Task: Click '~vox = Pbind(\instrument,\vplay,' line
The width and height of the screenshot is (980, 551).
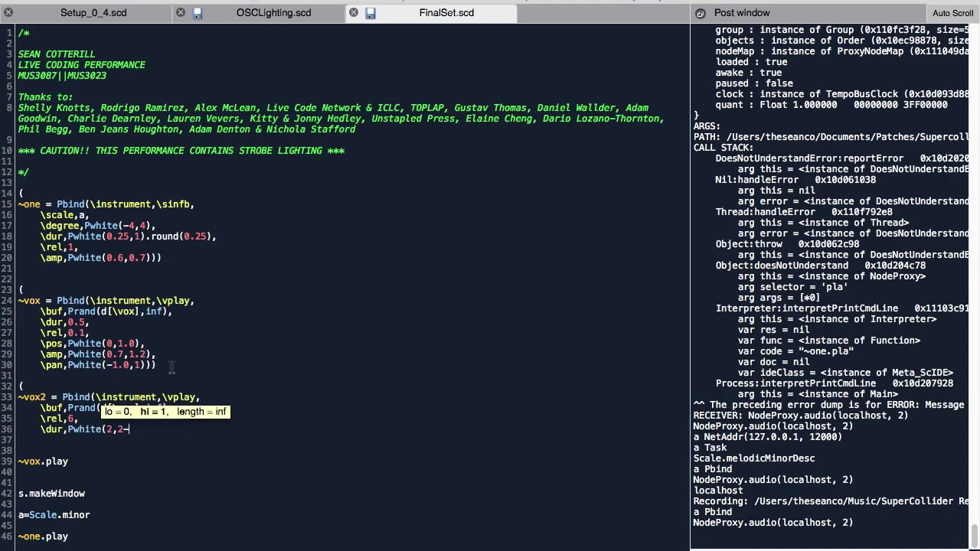Action: 106,301
